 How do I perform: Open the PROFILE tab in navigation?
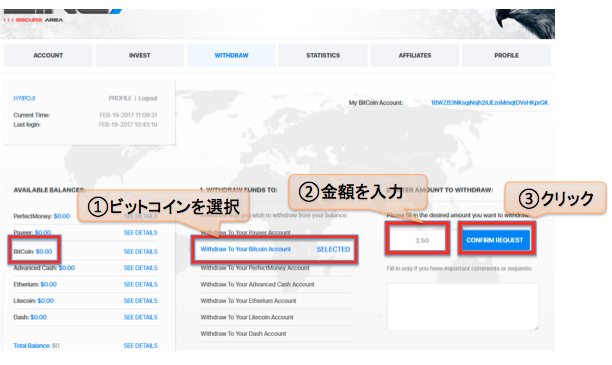click(x=506, y=55)
